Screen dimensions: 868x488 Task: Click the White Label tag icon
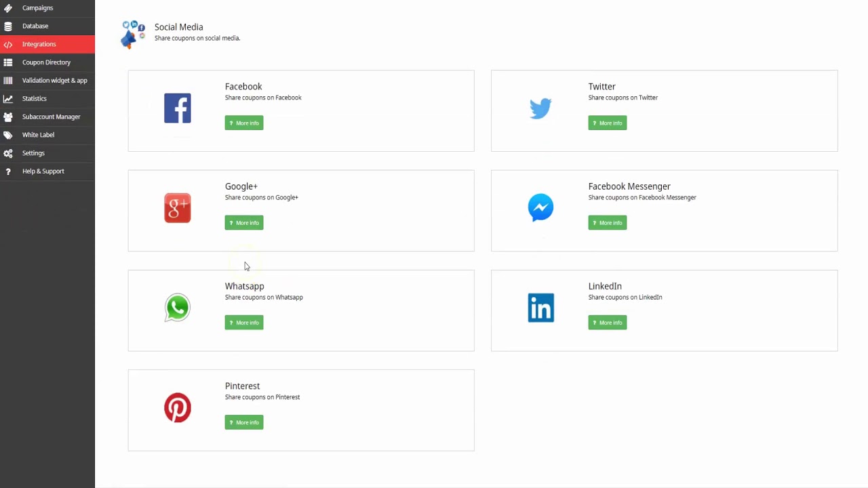(8, 135)
